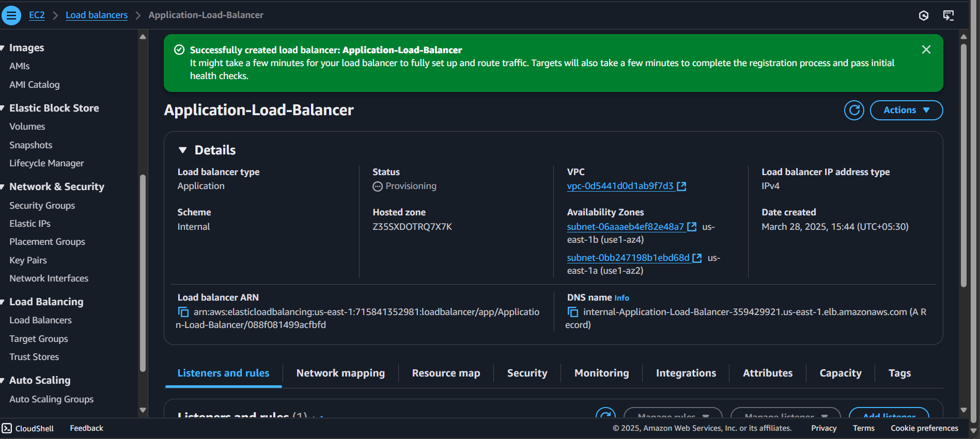Dismiss the green success banner
This screenshot has height=439, width=980.
tap(926, 50)
